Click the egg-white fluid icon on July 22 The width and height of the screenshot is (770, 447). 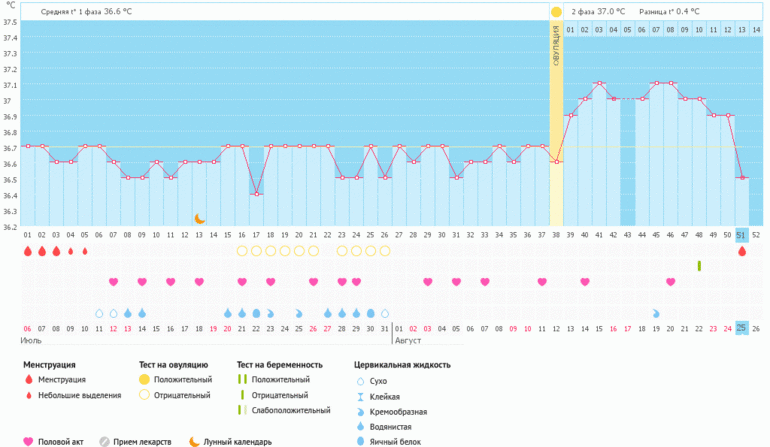[256, 313]
